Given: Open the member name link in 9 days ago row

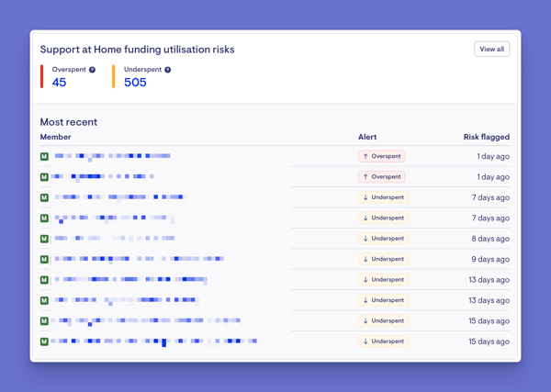Looking at the screenshot, I should pyautogui.click(x=140, y=259).
